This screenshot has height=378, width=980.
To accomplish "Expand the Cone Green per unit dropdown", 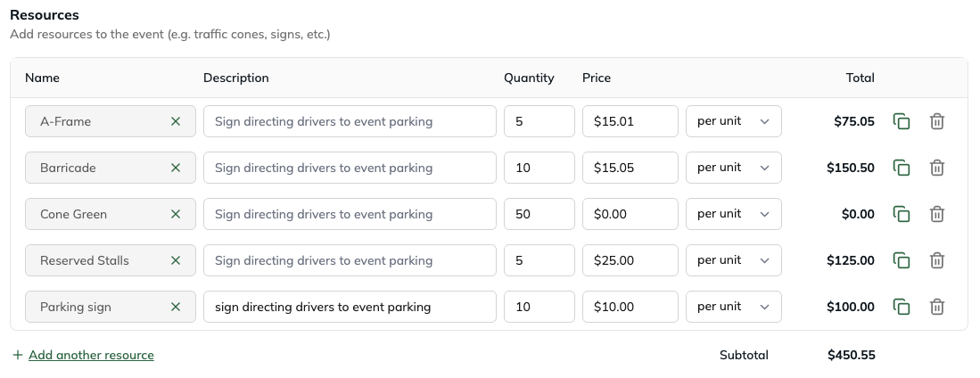I will tap(733, 214).
